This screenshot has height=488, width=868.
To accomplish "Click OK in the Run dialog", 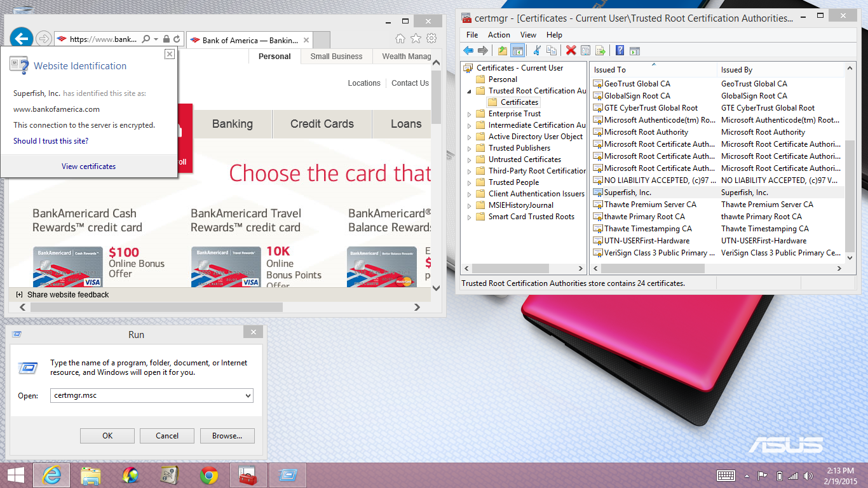I will [x=107, y=436].
